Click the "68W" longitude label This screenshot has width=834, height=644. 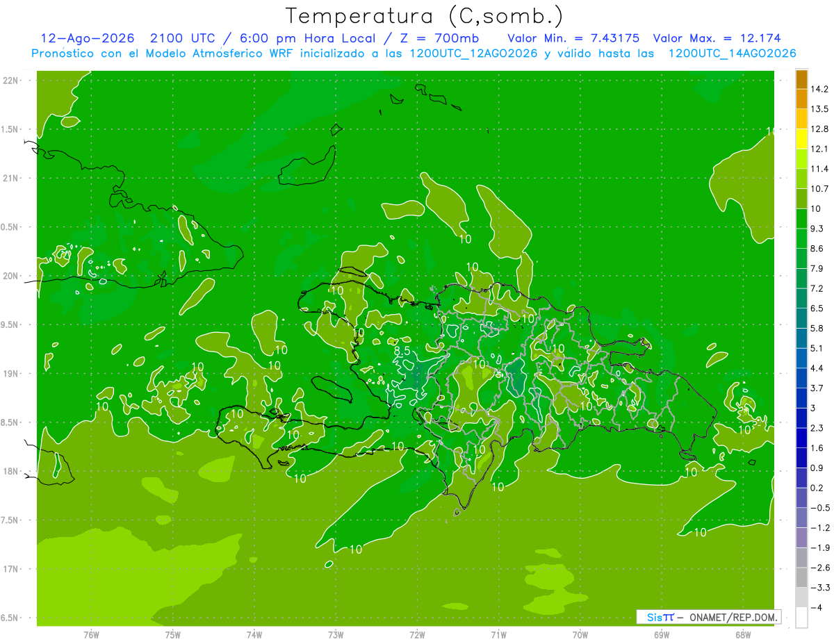coord(743,635)
